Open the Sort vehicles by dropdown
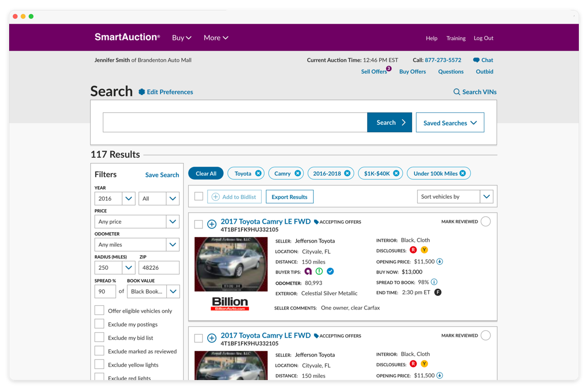Viewport: 588px width, 390px height. (x=455, y=197)
